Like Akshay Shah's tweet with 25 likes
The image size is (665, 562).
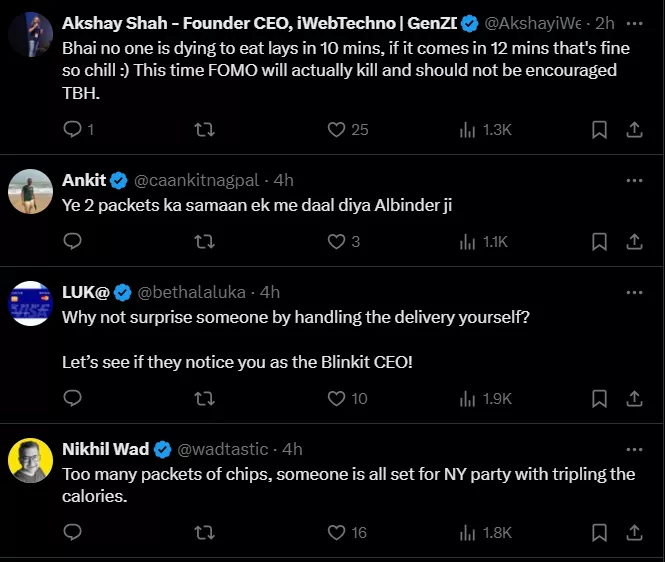(337, 129)
